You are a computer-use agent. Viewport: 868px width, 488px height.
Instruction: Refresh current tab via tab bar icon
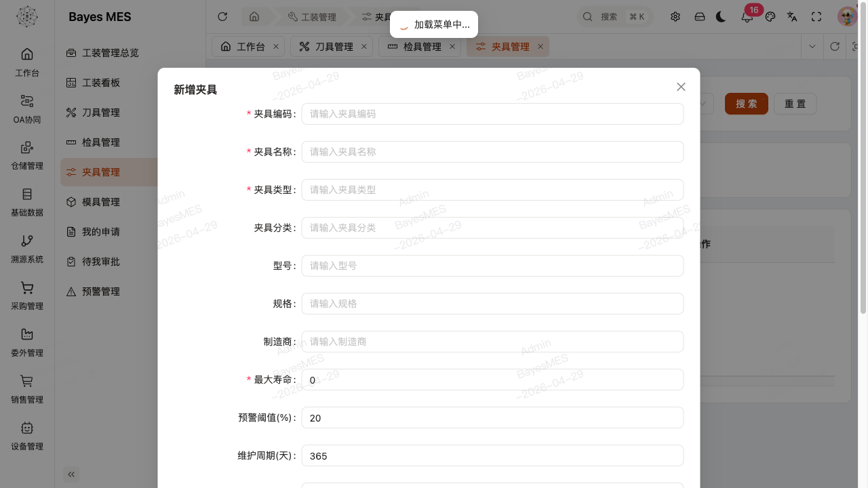[x=835, y=47]
